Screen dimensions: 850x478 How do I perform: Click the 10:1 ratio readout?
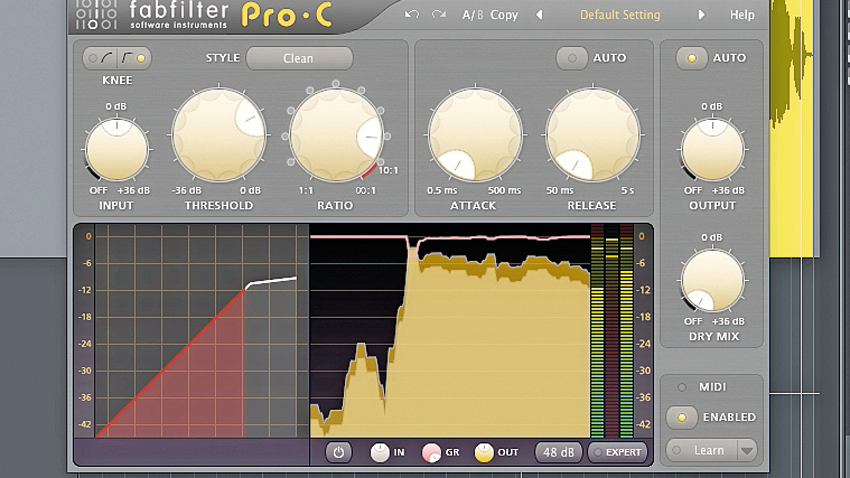click(x=388, y=170)
